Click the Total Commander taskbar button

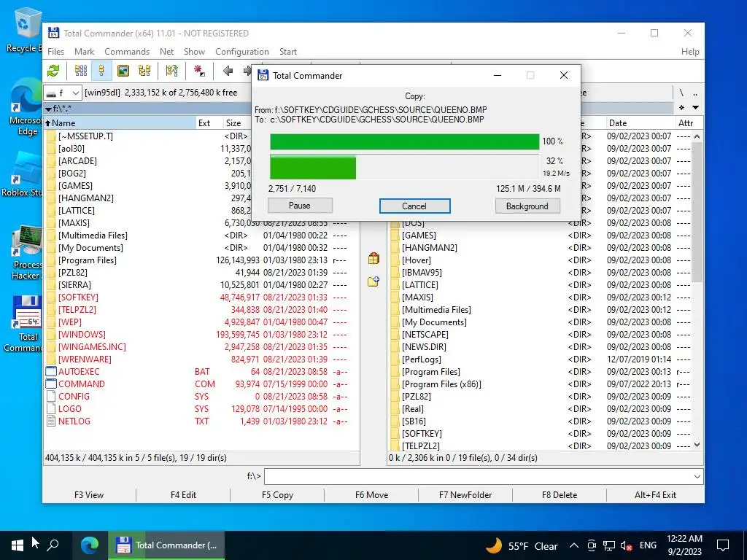pos(166,545)
